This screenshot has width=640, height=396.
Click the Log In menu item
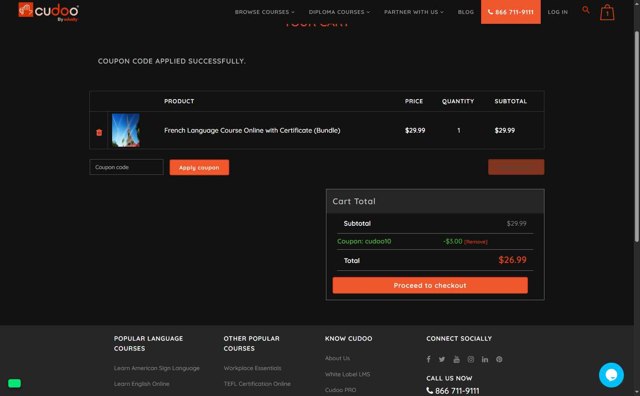[x=558, y=12]
